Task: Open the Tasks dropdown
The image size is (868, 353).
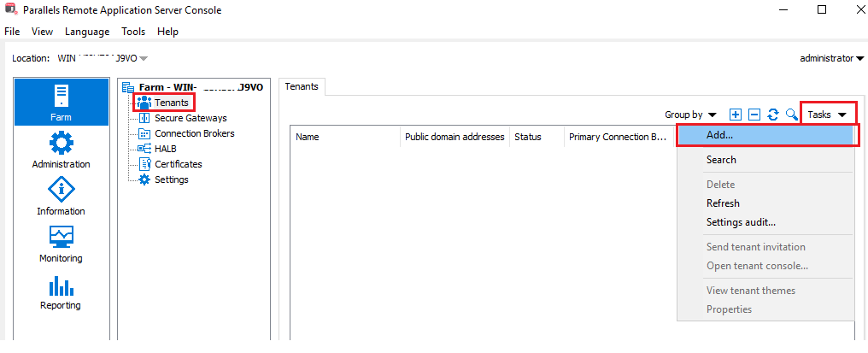Action: pos(828,115)
